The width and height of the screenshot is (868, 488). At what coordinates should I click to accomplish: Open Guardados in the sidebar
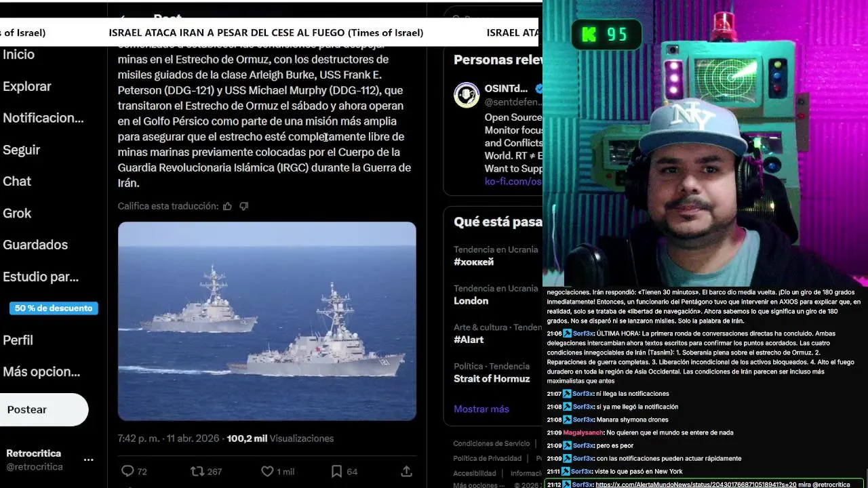pos(35,245)
